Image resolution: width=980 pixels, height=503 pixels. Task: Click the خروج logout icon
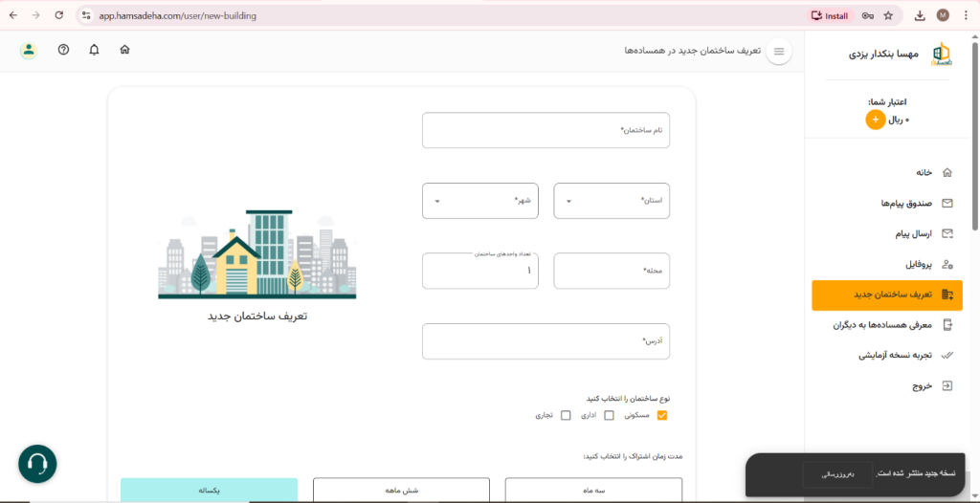point(947,385)
